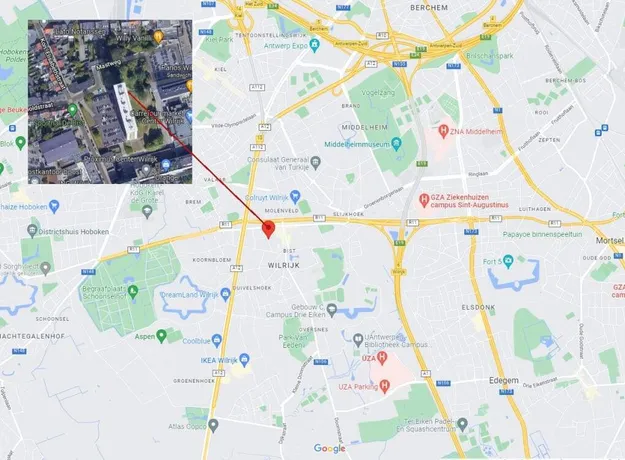625x460 pixels.
Task: Click the IKEA Wilrijk shopping marker
Action: coord(244,360)
